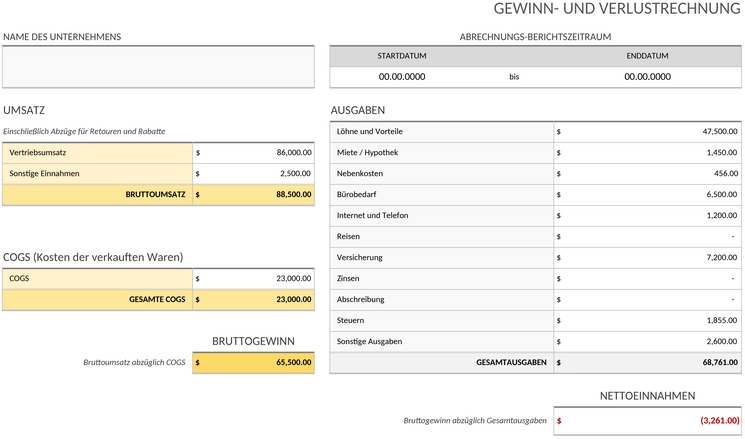Viewport: 745px width, 439px height.
Task: Click the Löhne und Vorteile label
Action: [370, 132]
